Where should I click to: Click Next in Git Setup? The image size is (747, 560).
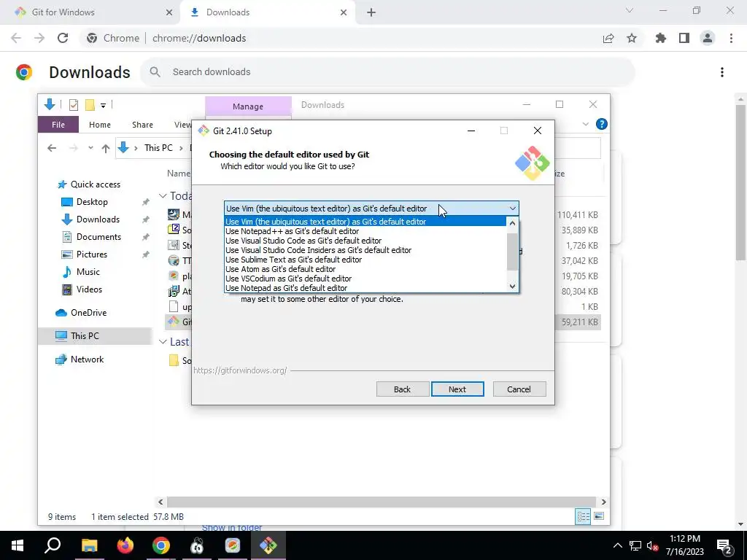457,389
